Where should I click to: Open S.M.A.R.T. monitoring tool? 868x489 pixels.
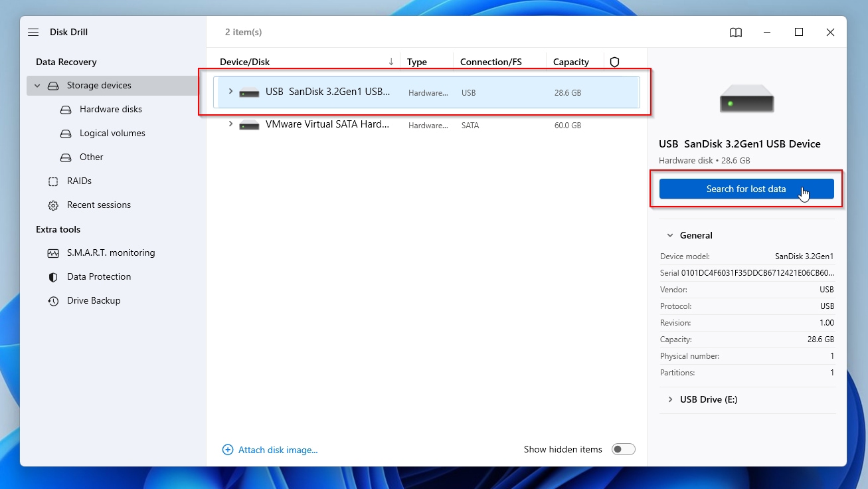tap(110, 252)
